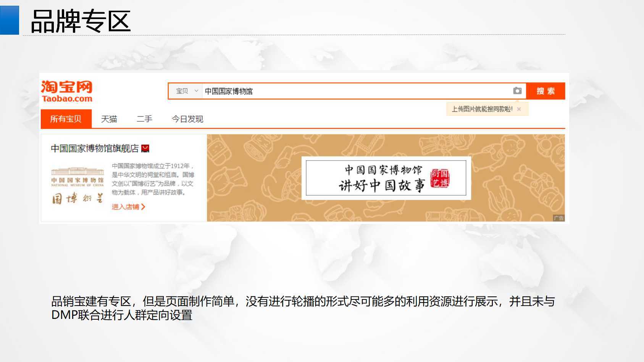Open the 今日发现 tab

point(187,119)
